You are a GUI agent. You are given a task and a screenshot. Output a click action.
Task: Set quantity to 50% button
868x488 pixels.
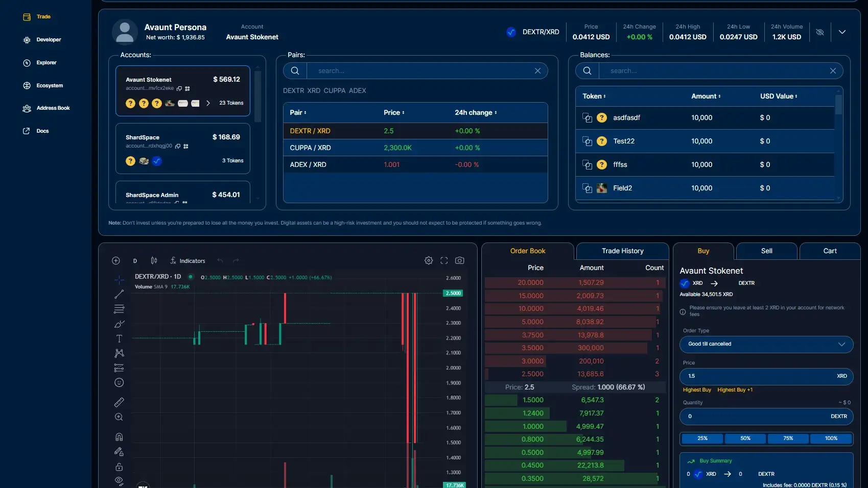pyautogui.click(x=745, y=438)
